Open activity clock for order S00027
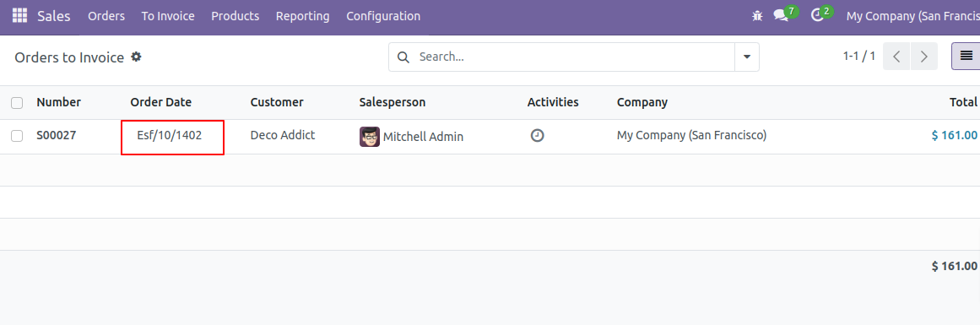This screenshot has height=325, width=980. coord(537,135)
